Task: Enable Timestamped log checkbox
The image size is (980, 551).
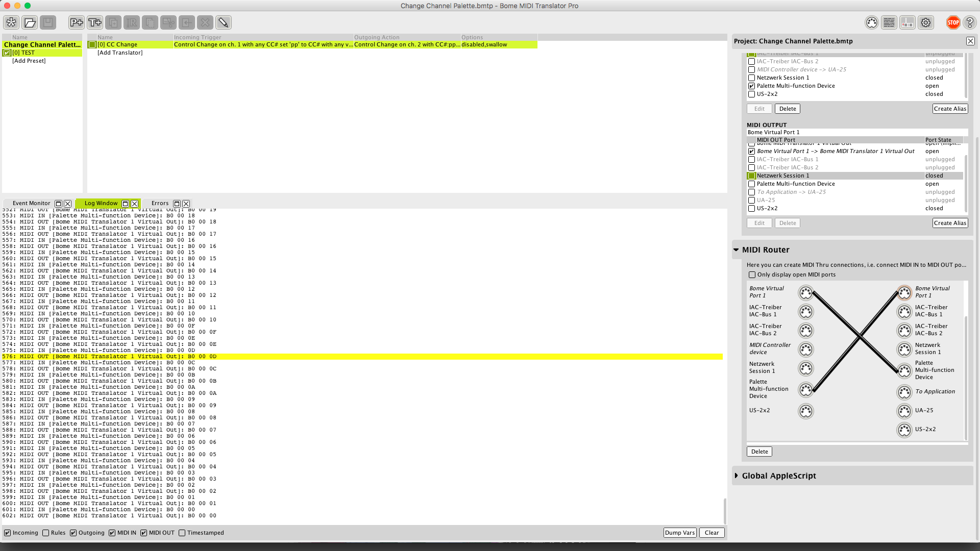Action: point(182,533)
